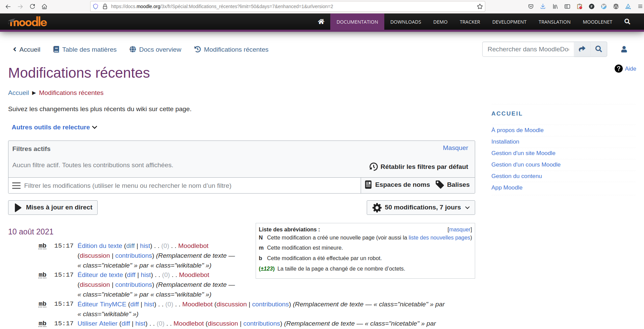
Task: Open sidebar link Gestion d'un site Moodle
Action: [x=523, y=153]
